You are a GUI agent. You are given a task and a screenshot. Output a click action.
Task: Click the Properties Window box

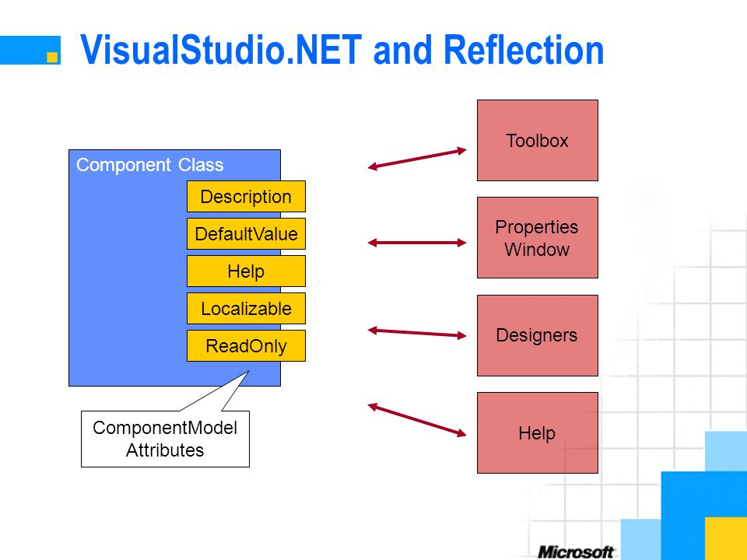tap(538, 238)
